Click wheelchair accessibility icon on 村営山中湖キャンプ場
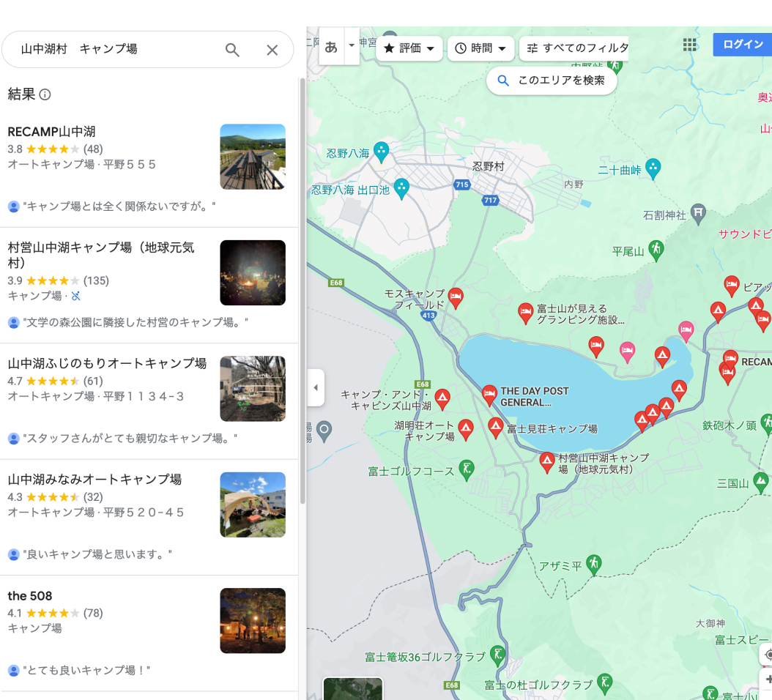Viewport: 772px width, 700px height. (76, 296)
